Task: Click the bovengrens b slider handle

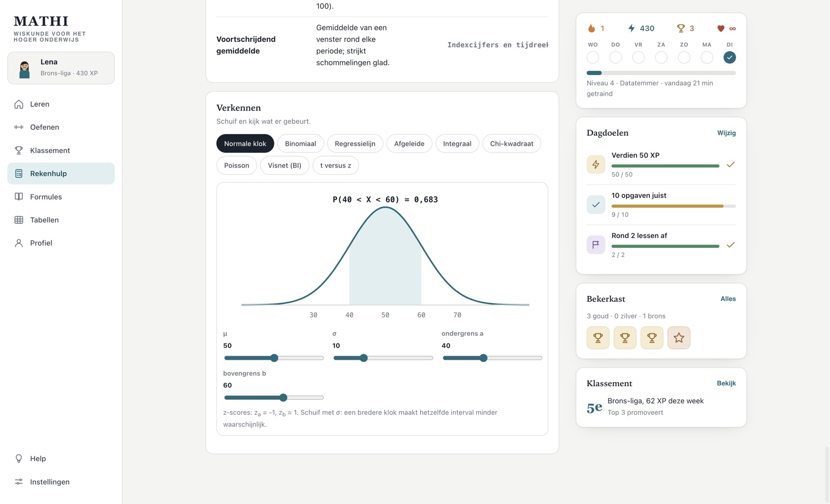Action: (283, 398)
